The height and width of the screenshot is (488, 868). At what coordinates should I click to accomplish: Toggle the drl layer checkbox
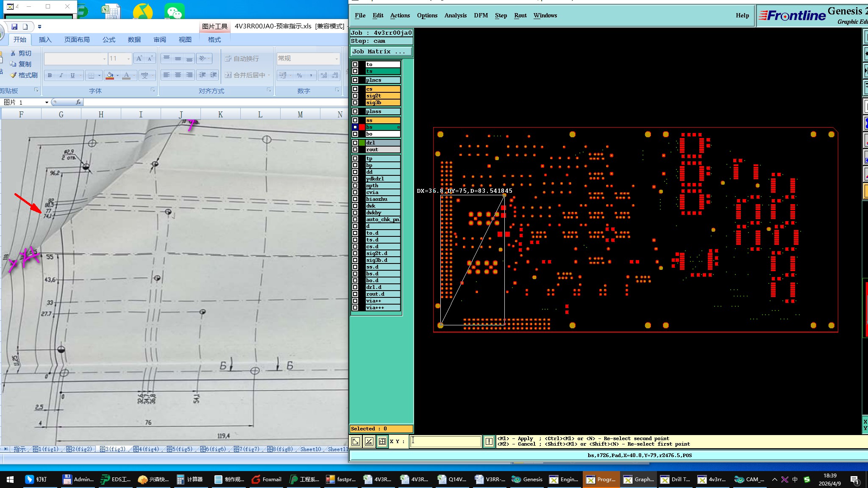point(355,143)
